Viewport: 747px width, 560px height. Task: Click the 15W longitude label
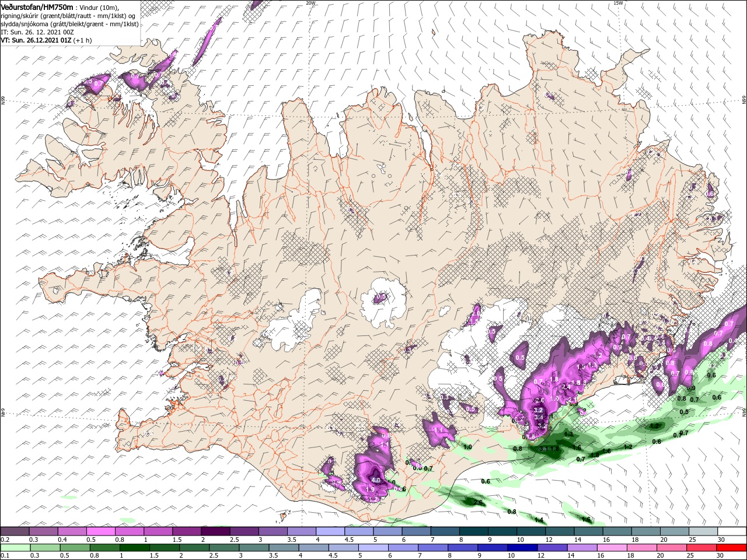click(618, 3)
